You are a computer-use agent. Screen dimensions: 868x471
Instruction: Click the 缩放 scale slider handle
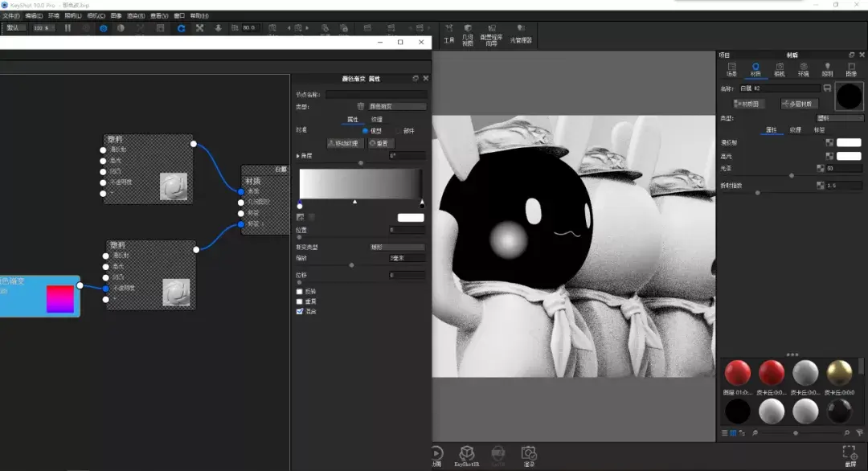(x=351, y=266)
